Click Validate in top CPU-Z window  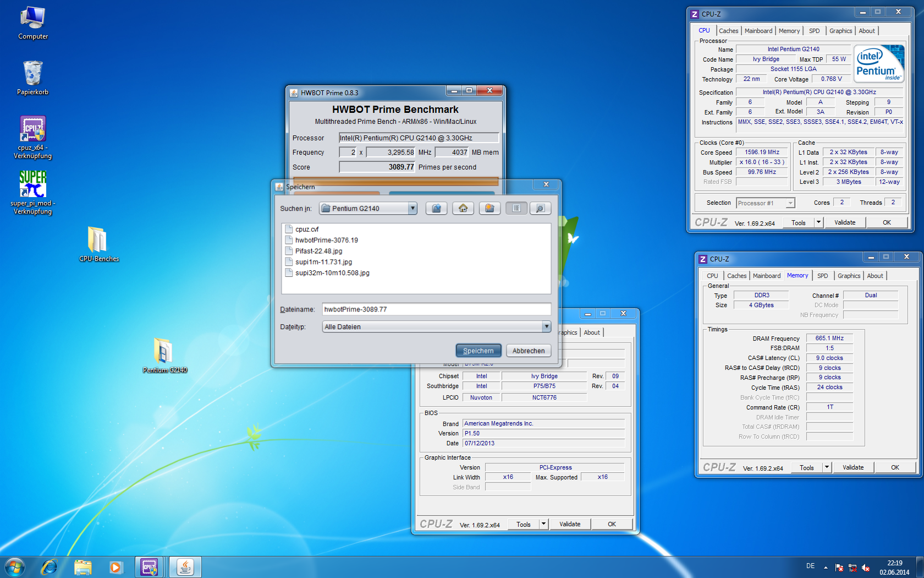click(845, 222)
